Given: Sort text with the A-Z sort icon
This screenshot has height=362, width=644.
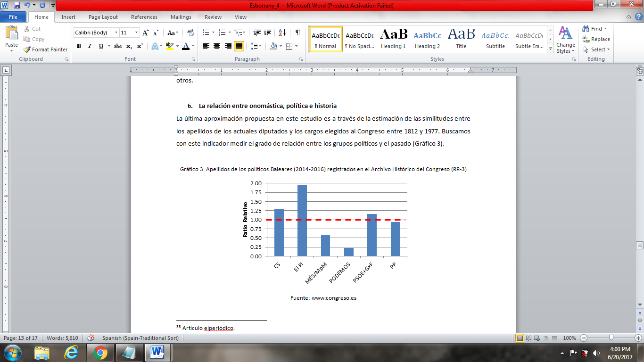Looking at the screenshot, I should pyautogui.click(x=282, y=33).
